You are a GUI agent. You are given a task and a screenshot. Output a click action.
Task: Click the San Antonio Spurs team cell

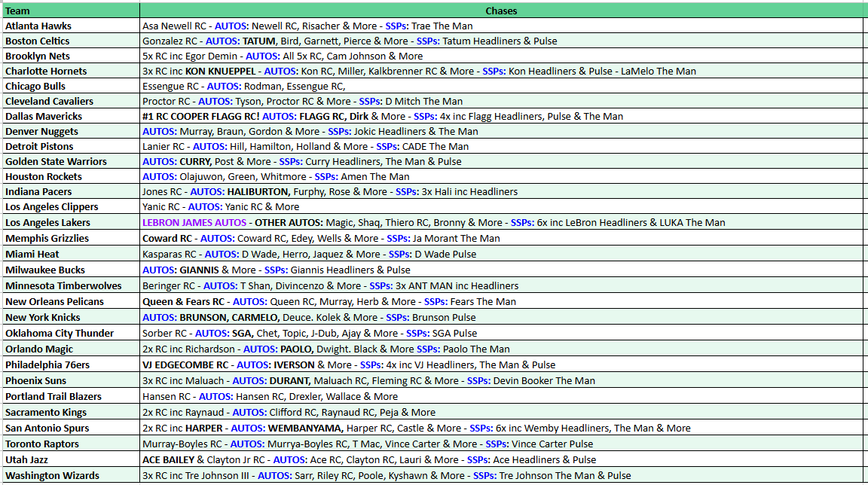45,428
